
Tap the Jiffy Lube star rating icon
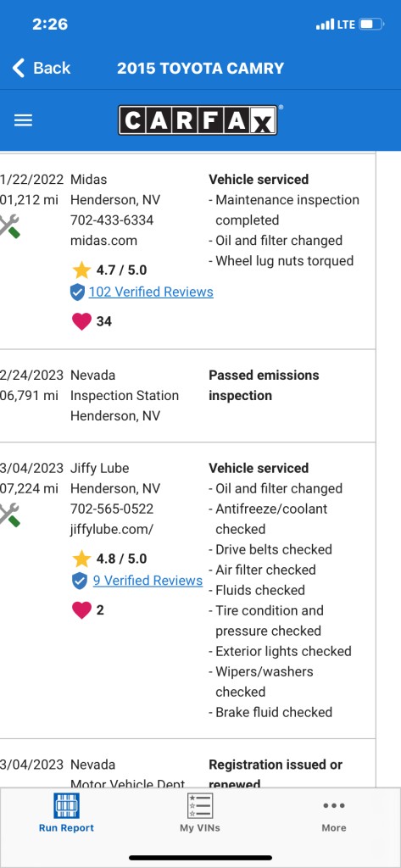[81, 559]
